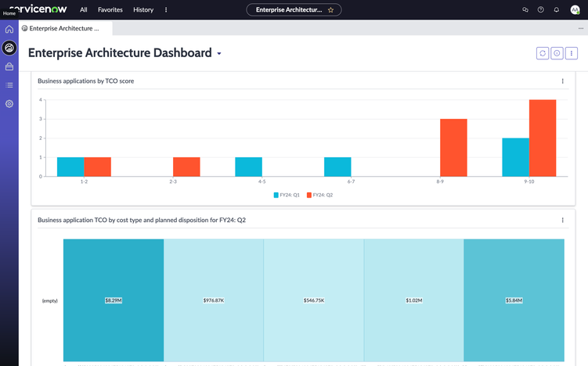This screenshot has width=588, height=366.
Task: Toggle the FY24: Q1 legend item
Action: (287, 195)
